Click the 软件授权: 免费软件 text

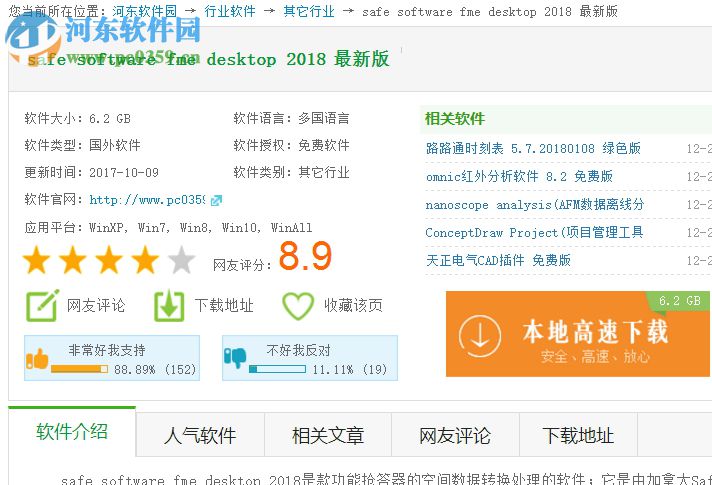pyautogui.click(x=292, y=145)
